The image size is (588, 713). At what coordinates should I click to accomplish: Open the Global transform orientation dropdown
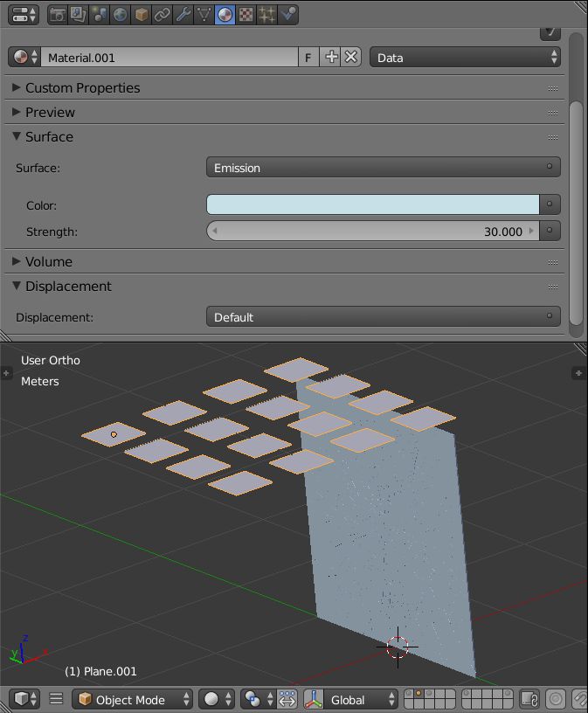[361, 699]
